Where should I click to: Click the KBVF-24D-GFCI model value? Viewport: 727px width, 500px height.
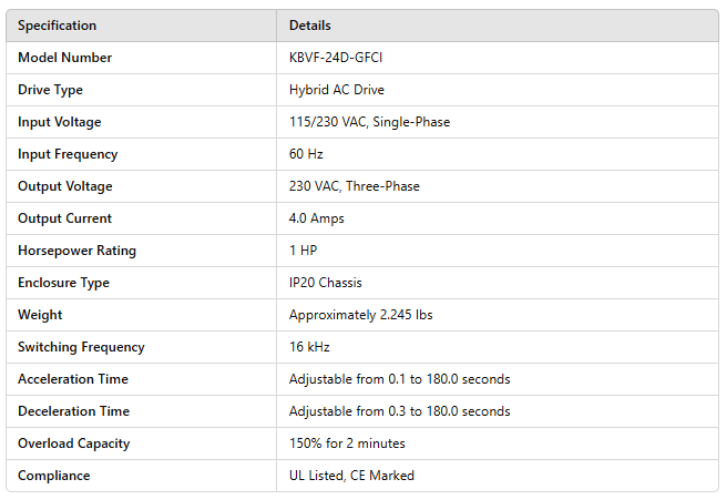(336, 58)
